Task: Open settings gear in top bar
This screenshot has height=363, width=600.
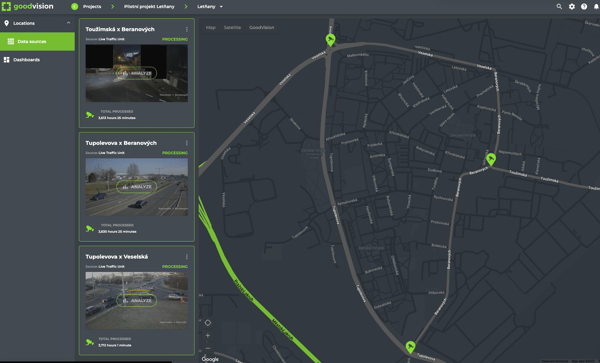Action: (x=572, y=7)
